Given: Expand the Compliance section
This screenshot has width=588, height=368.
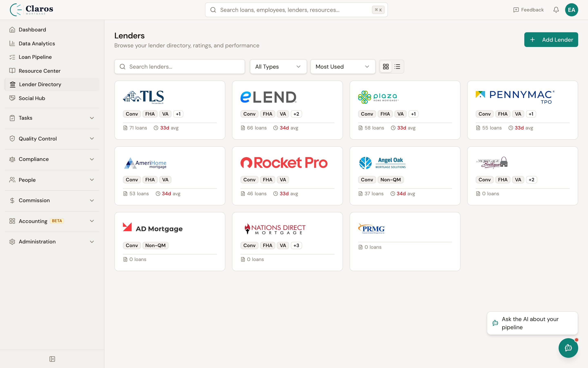Looking at the screenshot, I should click(x=52, y=159).
